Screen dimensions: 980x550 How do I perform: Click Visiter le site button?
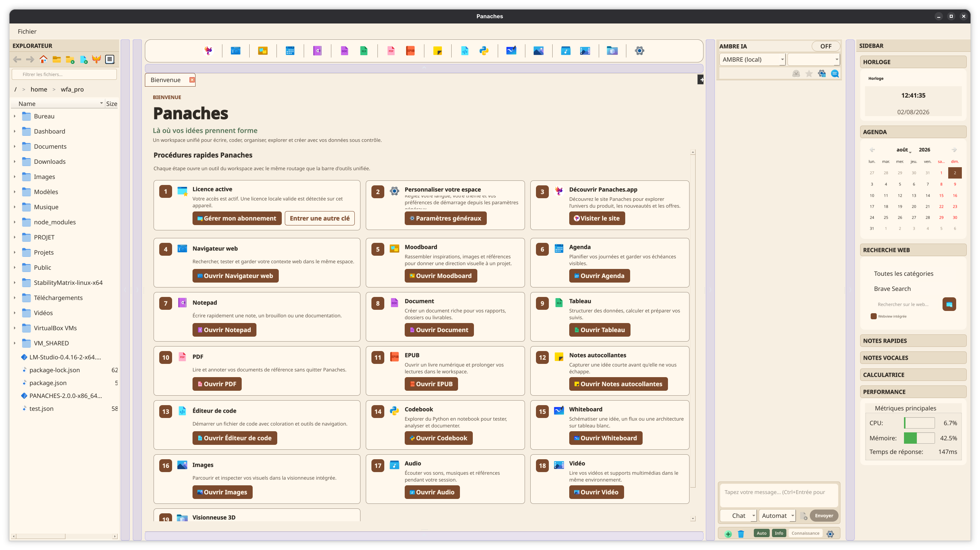coord(597,218)
